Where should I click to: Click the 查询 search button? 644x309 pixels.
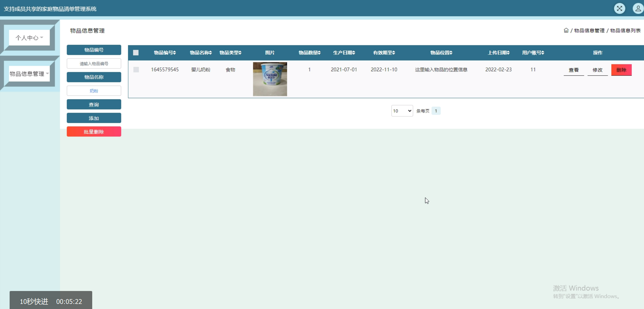pos(94,104)
